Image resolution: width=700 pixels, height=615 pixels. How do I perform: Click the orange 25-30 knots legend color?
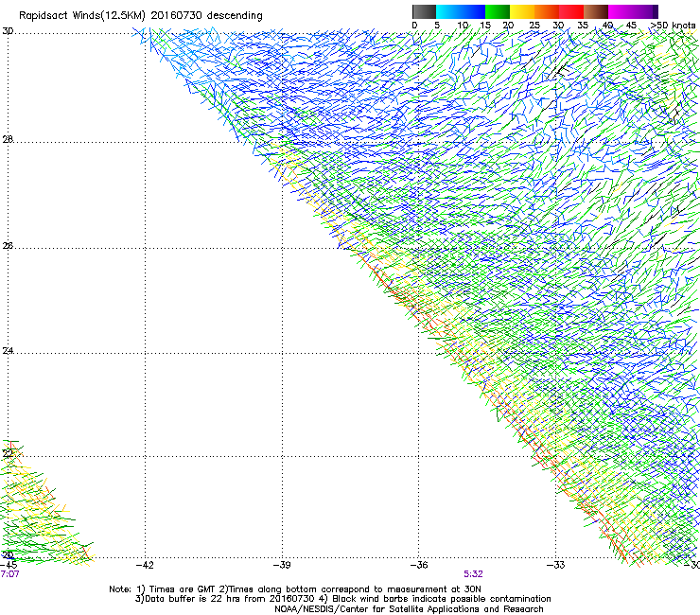click(547, 11)
